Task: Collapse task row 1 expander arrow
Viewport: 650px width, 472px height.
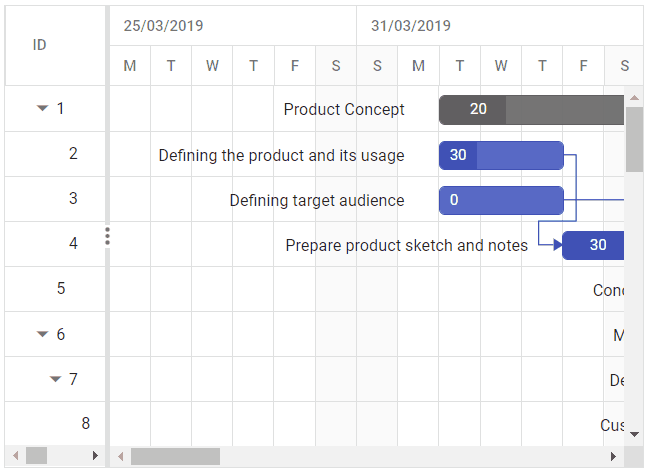Action: 42,109
